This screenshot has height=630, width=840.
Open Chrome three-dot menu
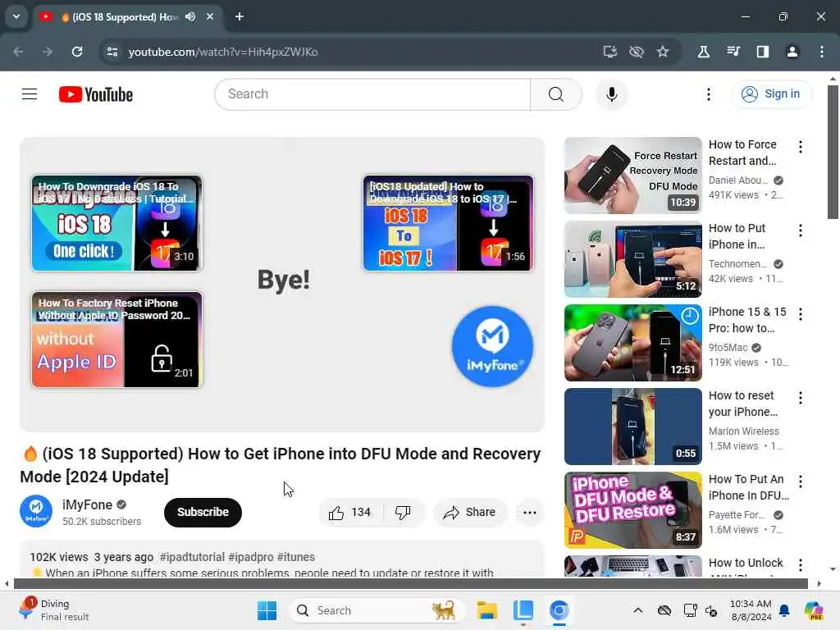821,52
